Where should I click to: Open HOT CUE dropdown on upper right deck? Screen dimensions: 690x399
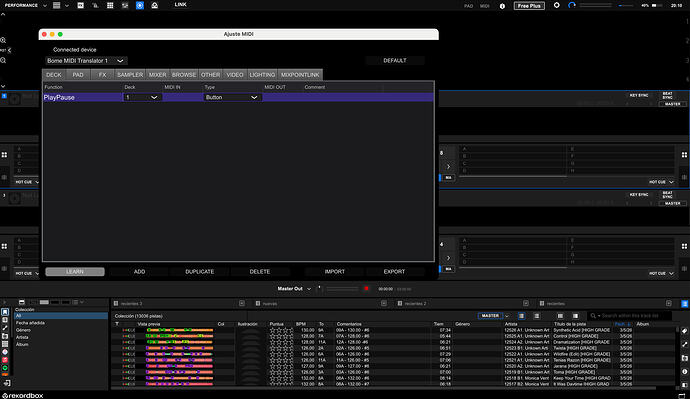pos(661,182)
